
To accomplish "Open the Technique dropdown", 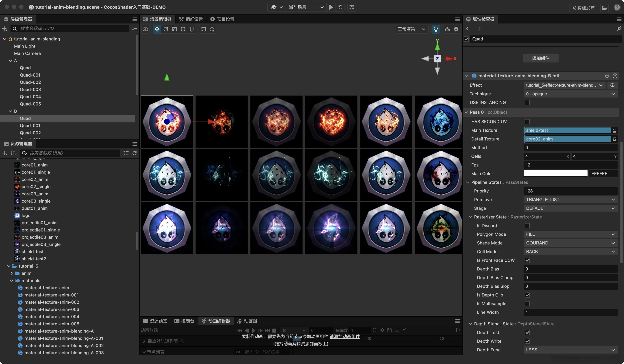I will (x=571, y=94).
